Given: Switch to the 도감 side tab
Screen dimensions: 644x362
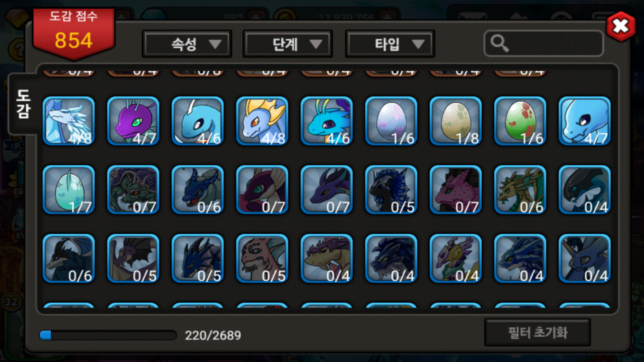Looking at the screenshot, I should [x=23, y=104].
